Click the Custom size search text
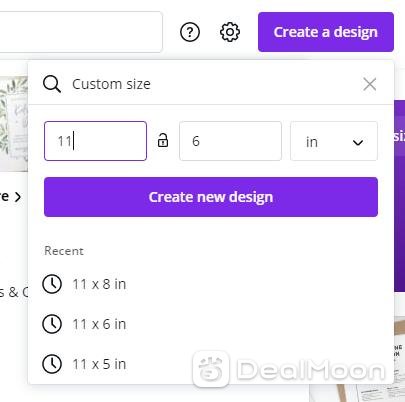 [111, 84]
